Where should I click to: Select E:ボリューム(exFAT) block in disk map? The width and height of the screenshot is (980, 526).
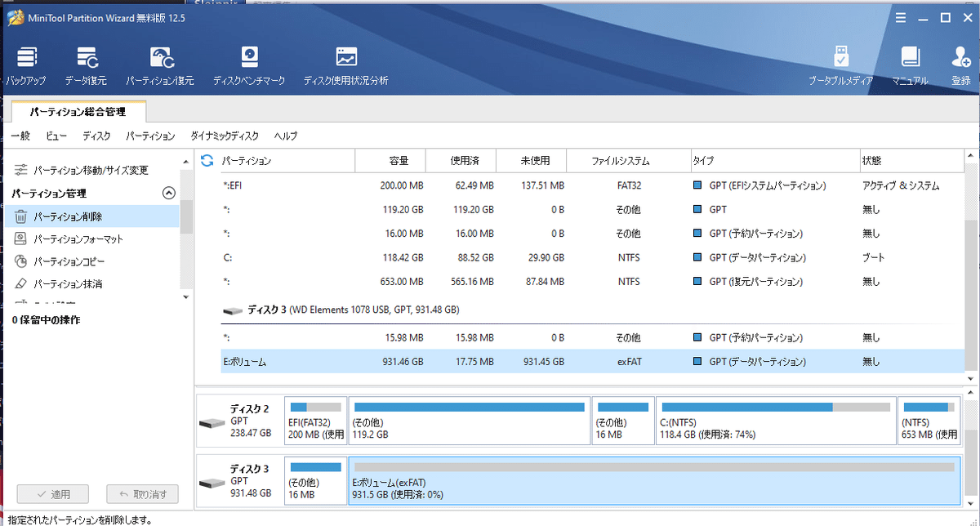[x=654, y=480]
